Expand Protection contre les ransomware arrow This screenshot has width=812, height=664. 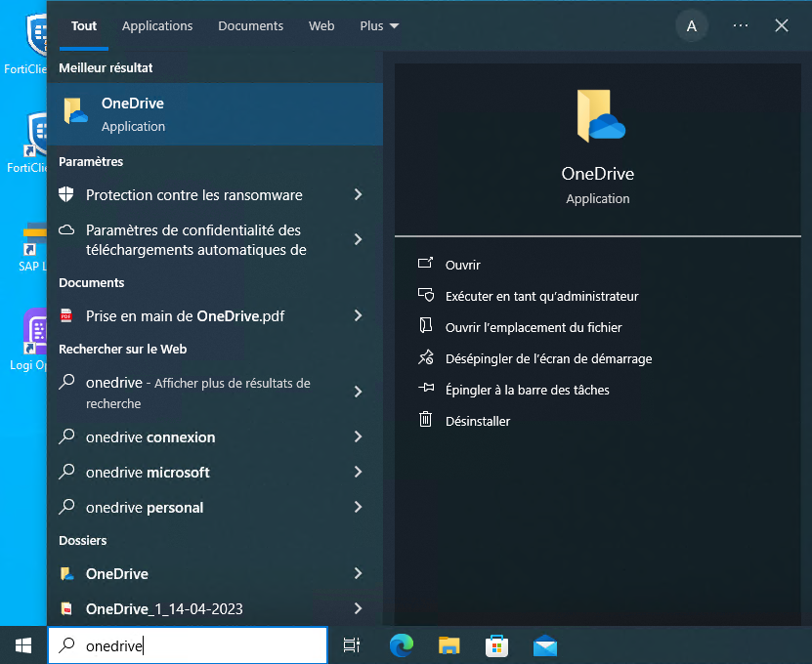point(358,195)
